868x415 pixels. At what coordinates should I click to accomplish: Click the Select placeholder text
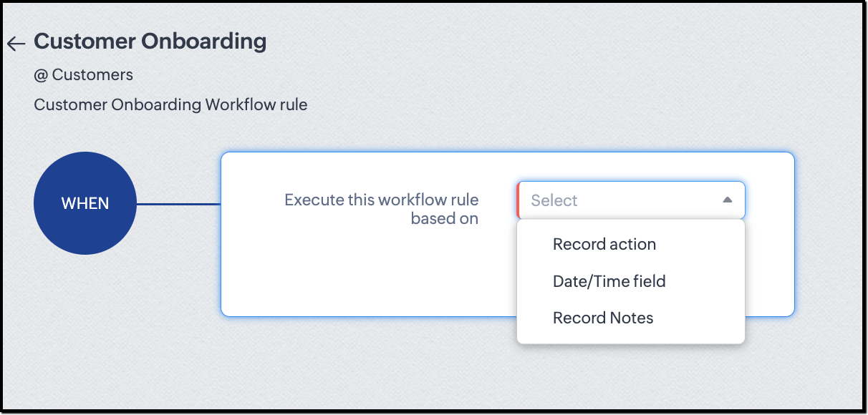tap(554, 201)
